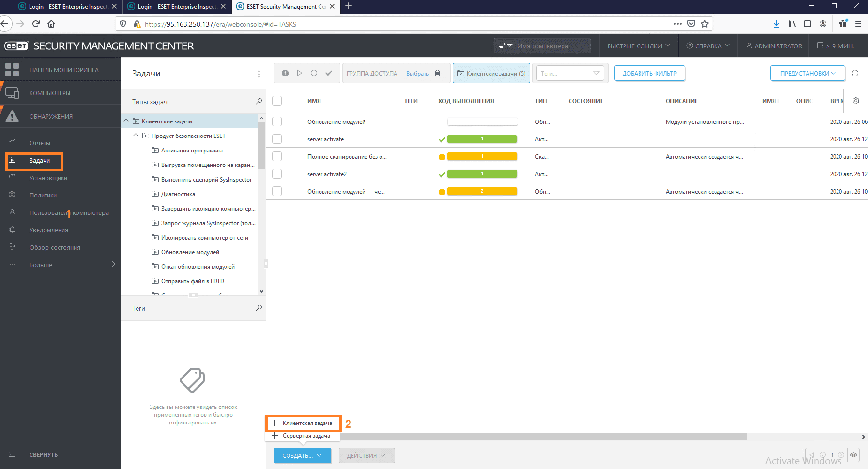Click the Уведомления bell icon
Viewport: 868px width, 469px height.
pyautogui.click(x=12, y=230)
